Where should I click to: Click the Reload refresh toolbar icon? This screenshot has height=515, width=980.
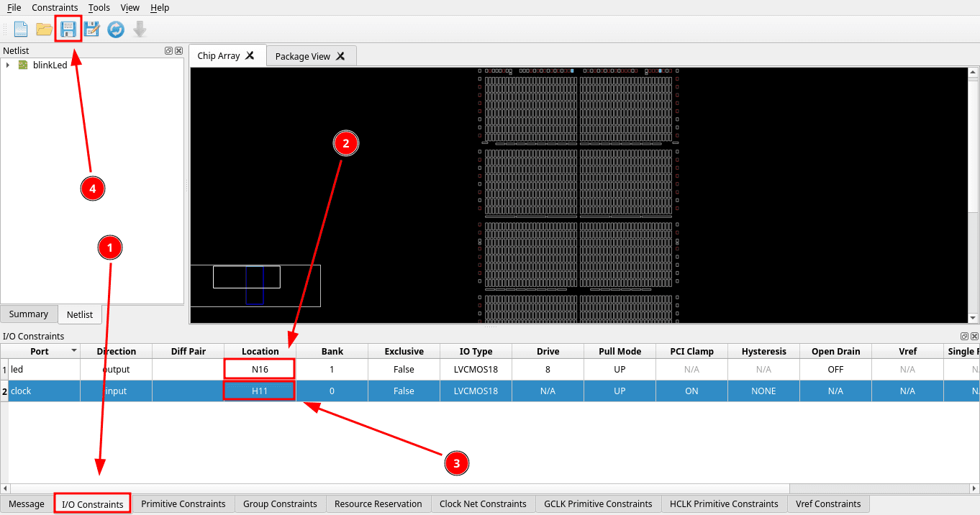click(116, 29)
